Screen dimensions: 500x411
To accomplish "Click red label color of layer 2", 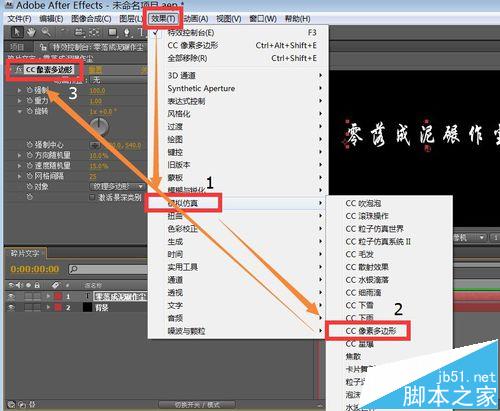I will pyautogui.click(x=58, y=307).
